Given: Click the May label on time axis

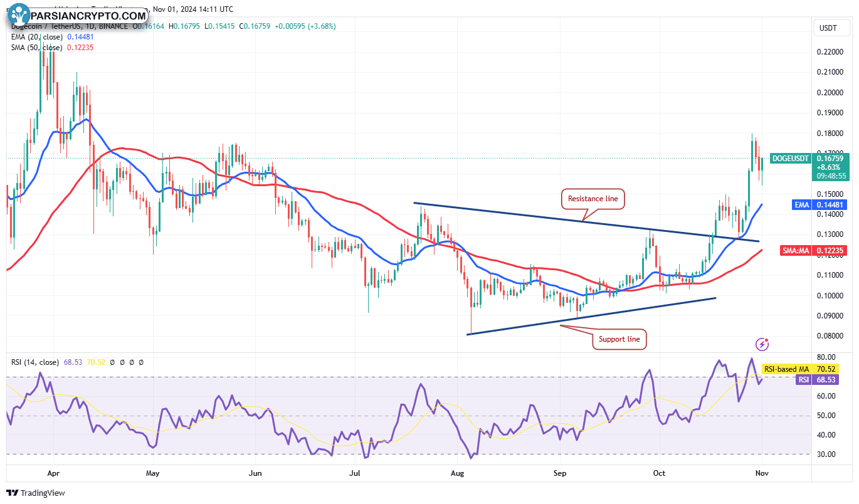Looking at the screenshot, I should click(153, 475).
